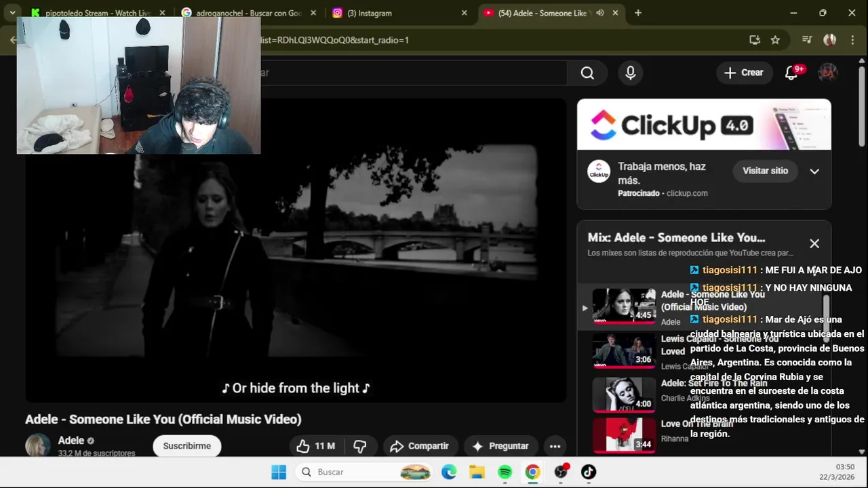Image resolution: width=868 pixels, height=488 pixels.
Task: Switch to the adroganochel Google search tab
Action: 248,13
